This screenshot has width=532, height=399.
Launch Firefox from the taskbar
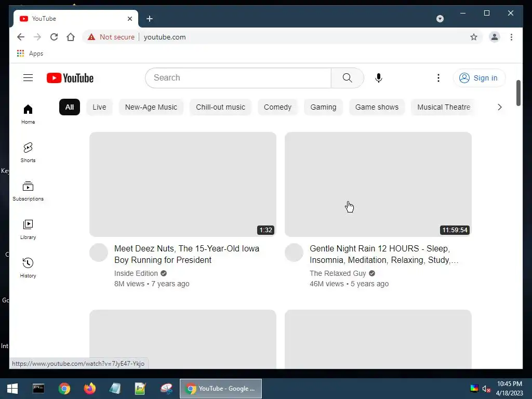(x=89, y=389)
